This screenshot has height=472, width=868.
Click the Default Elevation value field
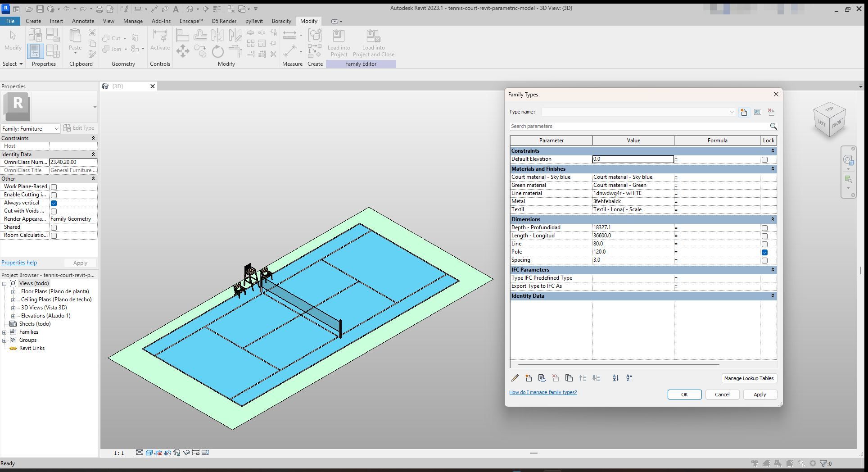point(633,159)
